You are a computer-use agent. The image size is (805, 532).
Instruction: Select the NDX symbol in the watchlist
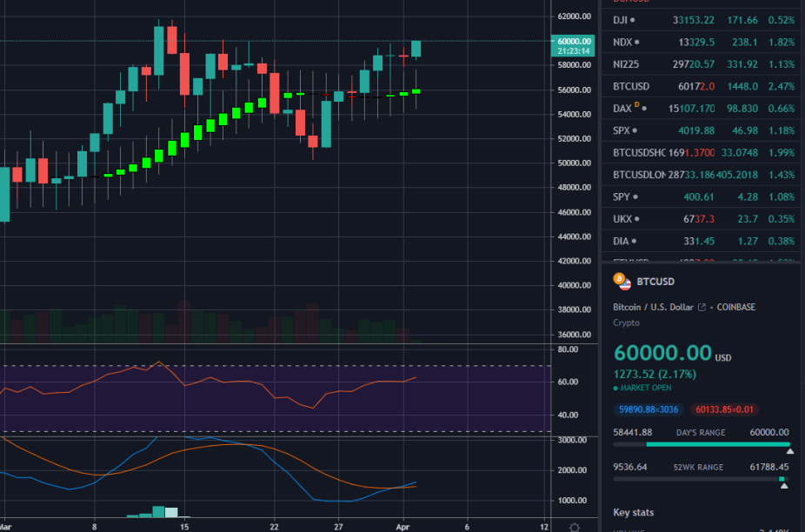pos(622,42)
